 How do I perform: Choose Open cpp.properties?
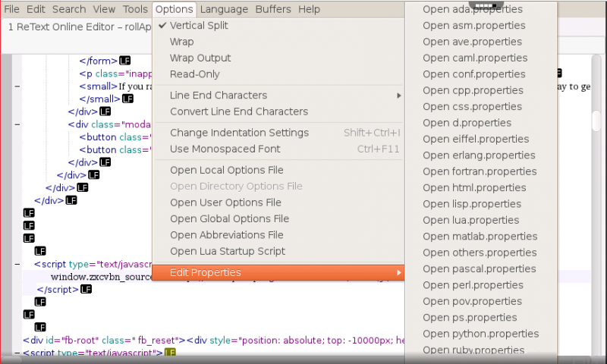[x=473, y=90]
